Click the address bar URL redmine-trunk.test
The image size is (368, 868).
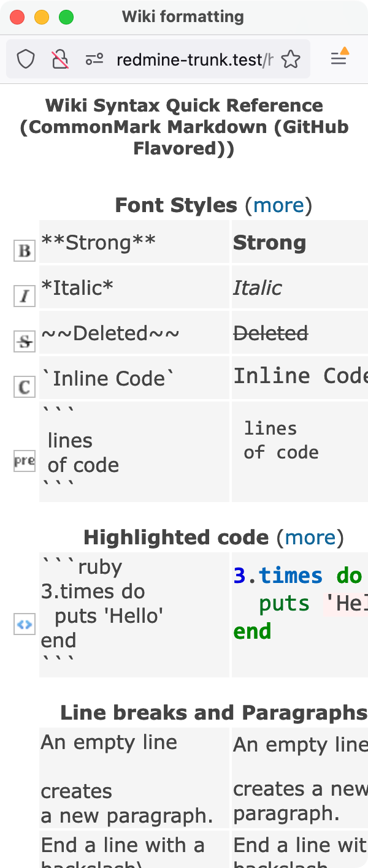click(x=194, y=59)
